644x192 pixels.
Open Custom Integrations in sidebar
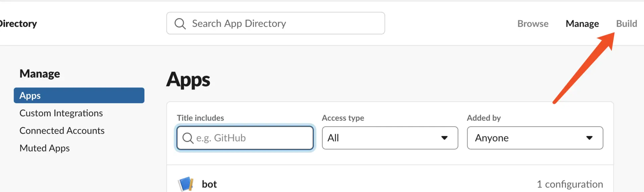point(61,113)
